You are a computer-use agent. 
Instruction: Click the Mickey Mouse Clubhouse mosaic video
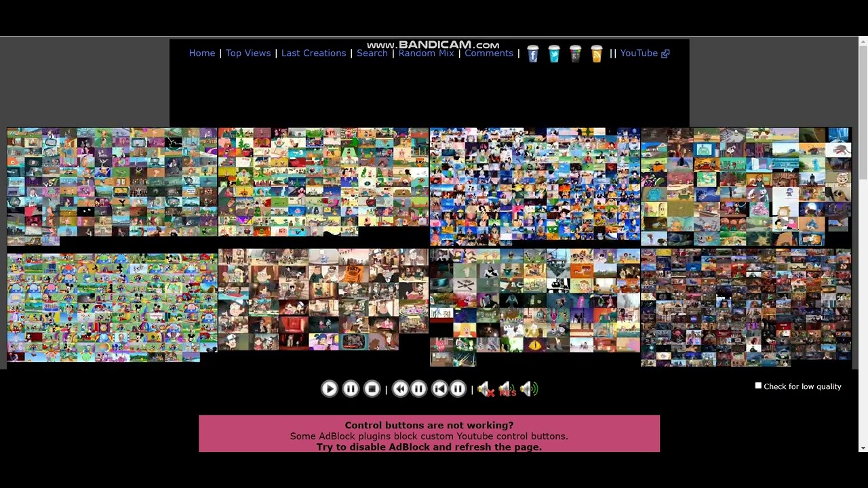[x=112, y=308]
